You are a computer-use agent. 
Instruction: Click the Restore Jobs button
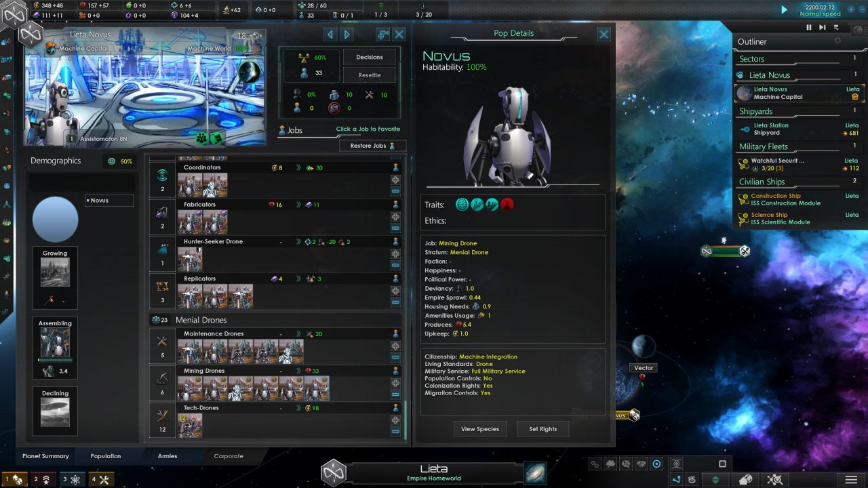click(368, 145)
